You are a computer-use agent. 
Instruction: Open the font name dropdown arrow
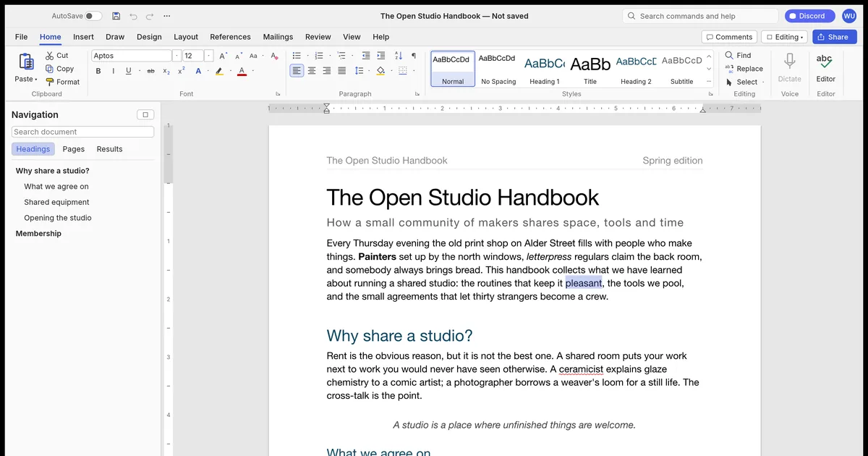click(176, 56)
